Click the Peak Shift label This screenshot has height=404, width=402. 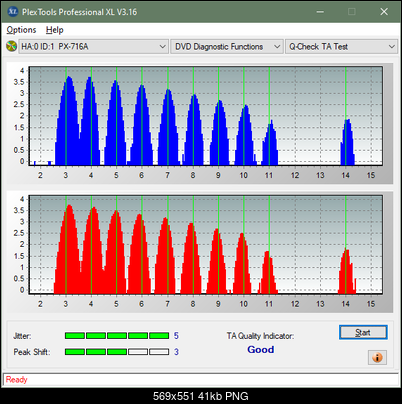32,352
